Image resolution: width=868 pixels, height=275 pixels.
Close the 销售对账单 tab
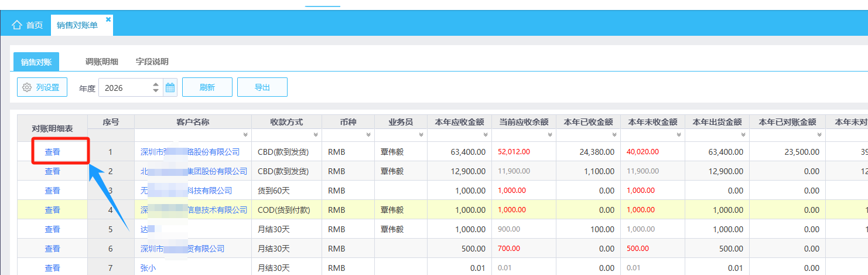108,19
